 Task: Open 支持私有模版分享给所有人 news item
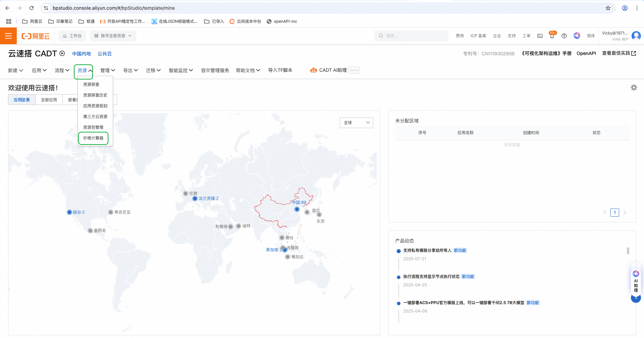[x=427, y=250]
